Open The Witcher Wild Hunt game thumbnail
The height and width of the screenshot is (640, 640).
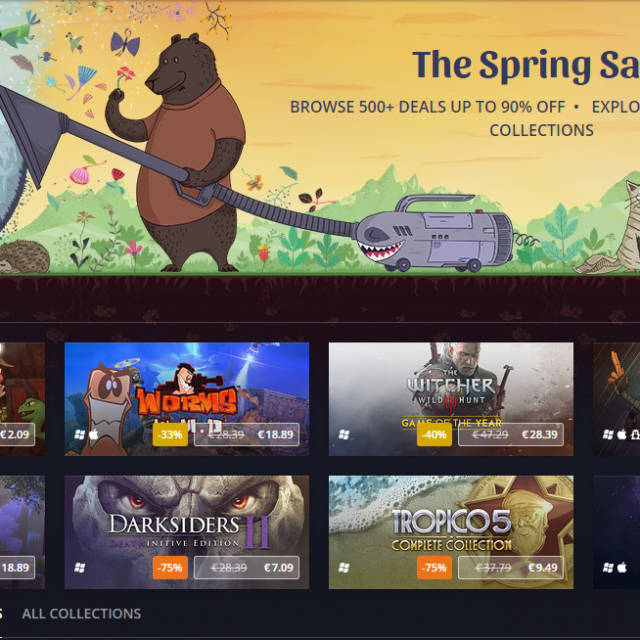pyautogui.click(x=451, y=399)
